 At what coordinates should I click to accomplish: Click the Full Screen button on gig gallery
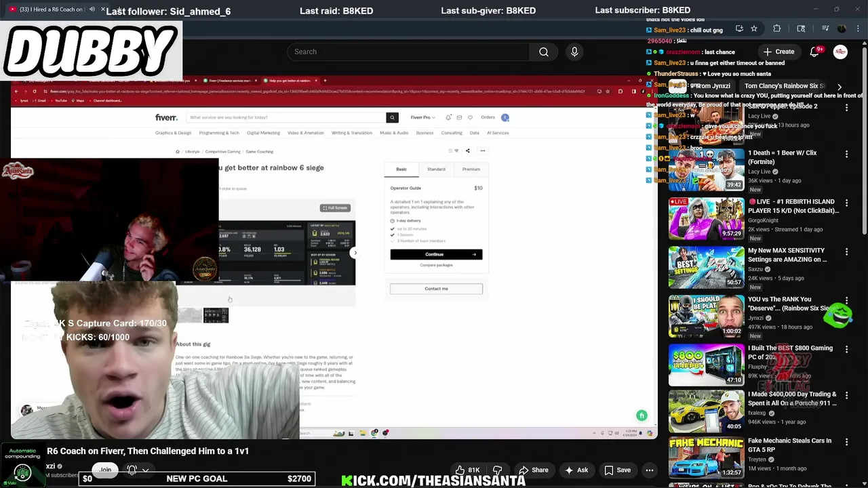pos(335,208)
